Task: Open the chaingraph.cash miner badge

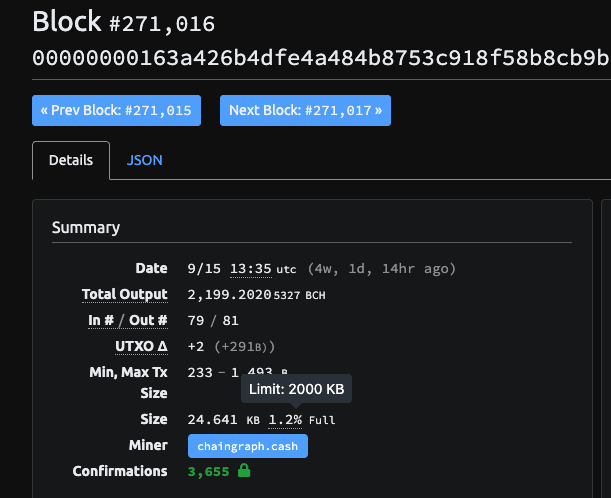Action: (247, 446)
